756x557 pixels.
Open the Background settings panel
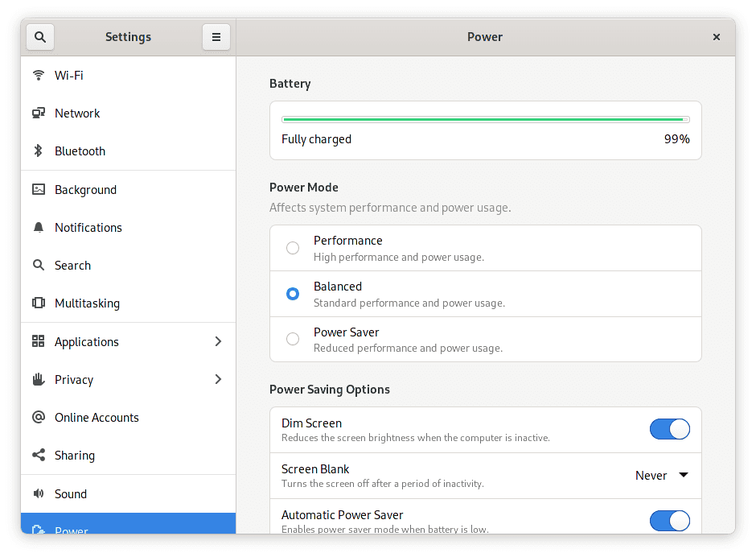(x=85, y=190)
